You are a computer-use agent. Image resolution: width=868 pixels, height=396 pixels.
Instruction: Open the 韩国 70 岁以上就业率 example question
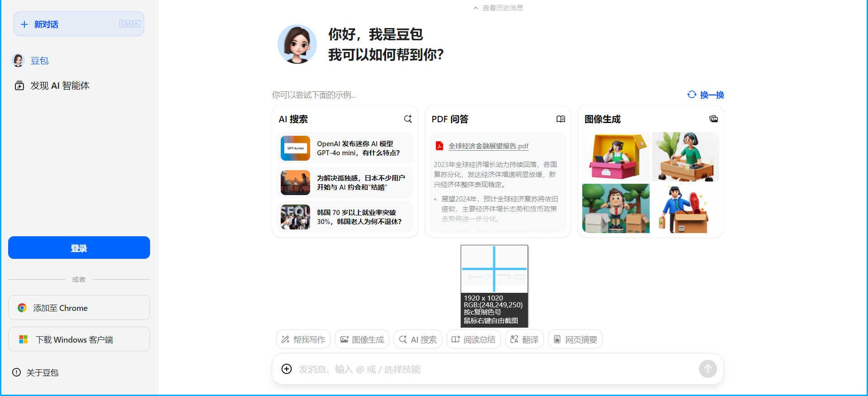pyautogui.click(x=345, y=217)
